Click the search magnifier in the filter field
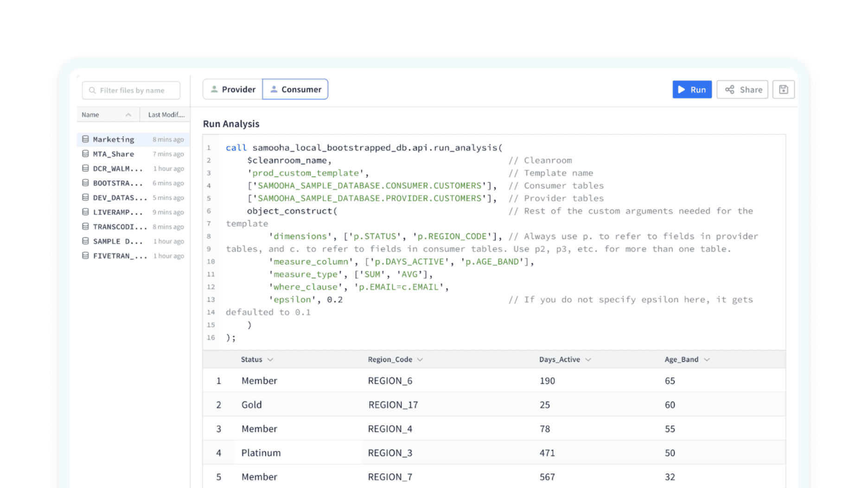This screenshot has width=868, height=488. tap(92, 90)
